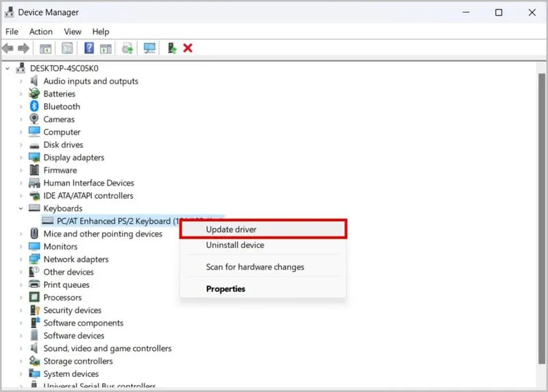Select the Print queues printer icon
The height and width of the screenshot is (392, 548).
pos(34,284)
